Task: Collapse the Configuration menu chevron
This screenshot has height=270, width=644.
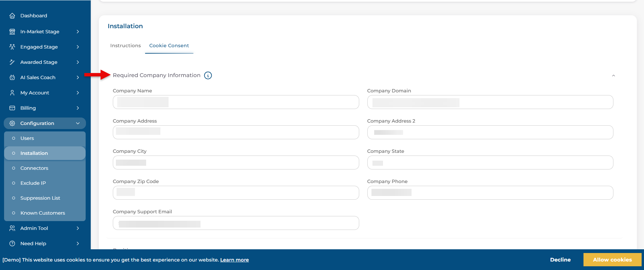Action: click(78, 123)
